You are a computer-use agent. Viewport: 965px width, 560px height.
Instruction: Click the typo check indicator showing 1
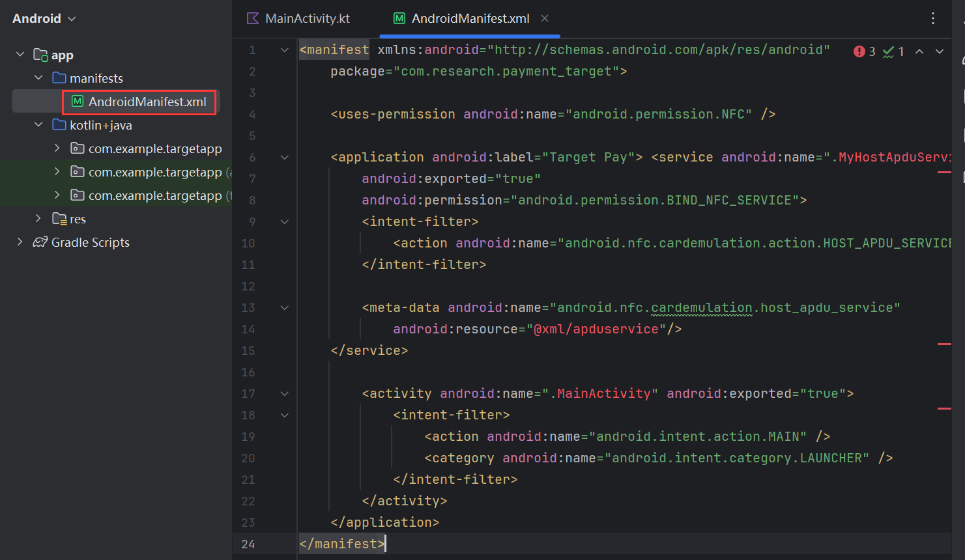893,51
